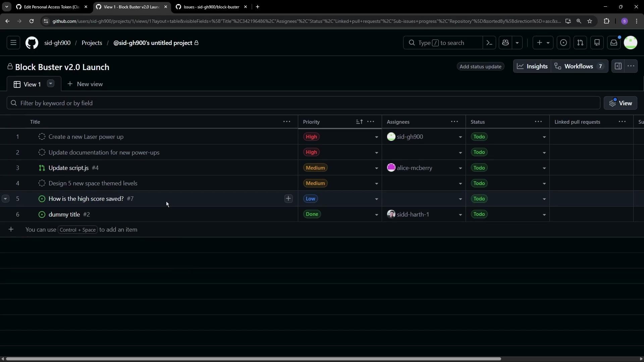Click the High priority label in row 1
Screen dimensions: 644x362
(x=311, y=137)
